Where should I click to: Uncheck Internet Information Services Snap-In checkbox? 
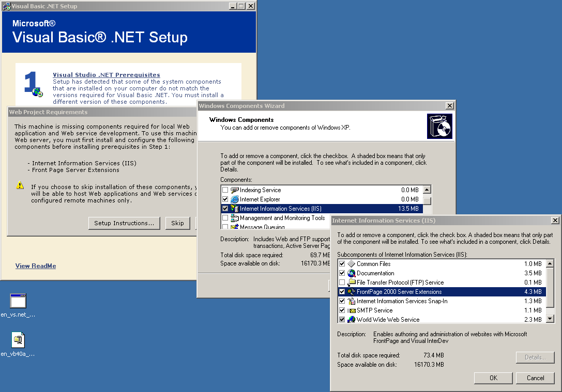point(342,301)
